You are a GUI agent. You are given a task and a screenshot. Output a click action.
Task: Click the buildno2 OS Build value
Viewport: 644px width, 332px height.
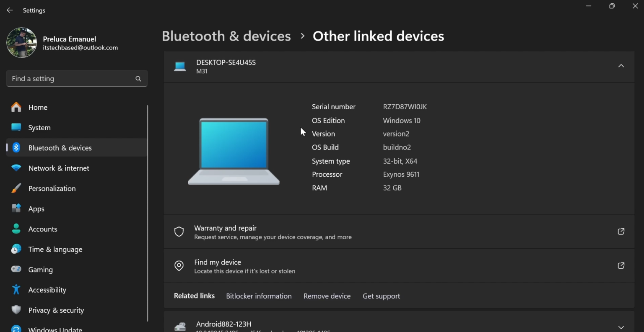click(397, 147)
